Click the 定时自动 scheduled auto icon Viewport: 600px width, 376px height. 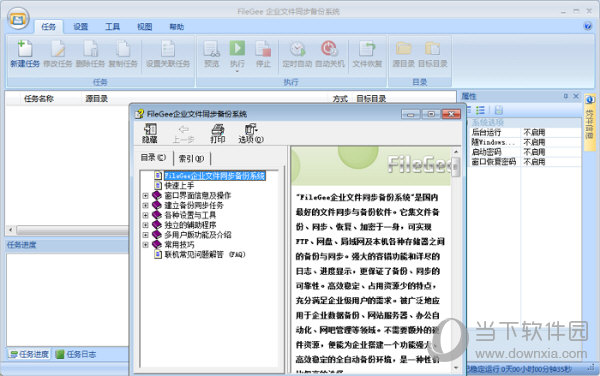coord(297,50)
